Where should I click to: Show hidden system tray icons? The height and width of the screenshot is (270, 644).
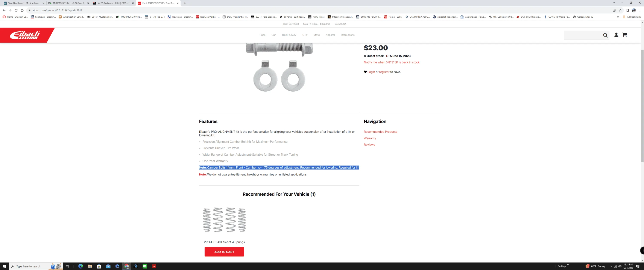click(x=611, y=266)
